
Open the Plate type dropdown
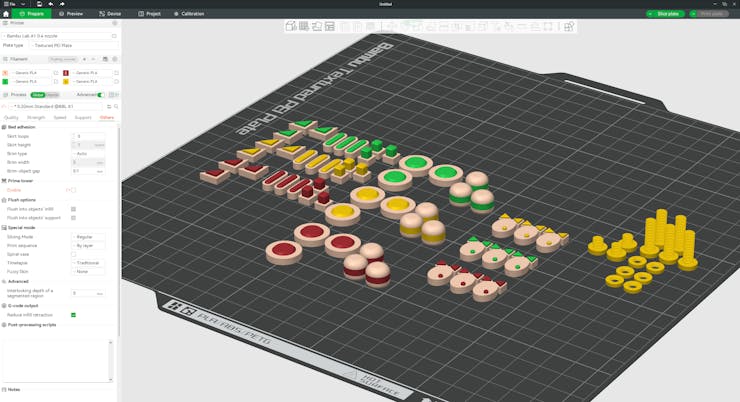tap(75, 45)
